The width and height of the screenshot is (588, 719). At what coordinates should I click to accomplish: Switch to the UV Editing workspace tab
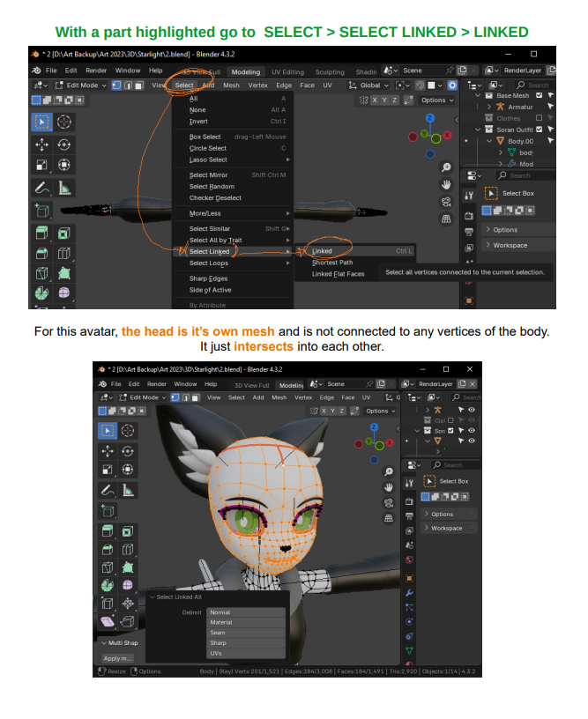(x=287, y=71)
